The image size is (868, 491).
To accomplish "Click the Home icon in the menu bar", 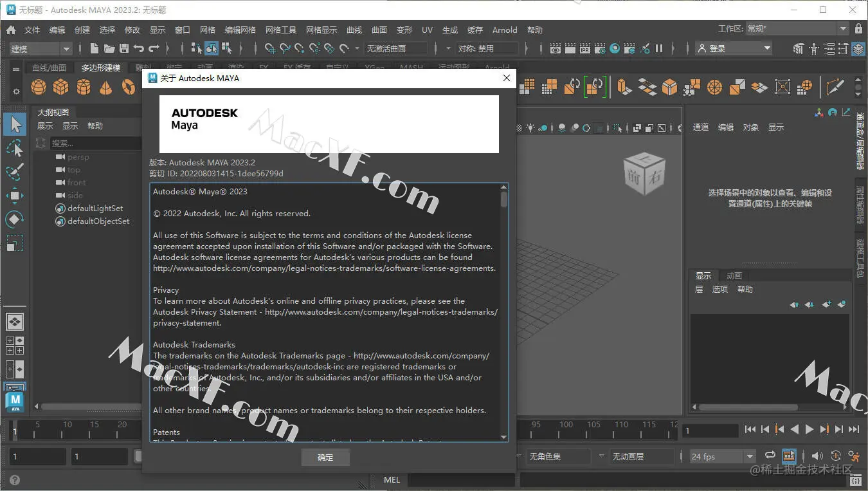I will tap(11, 30).
